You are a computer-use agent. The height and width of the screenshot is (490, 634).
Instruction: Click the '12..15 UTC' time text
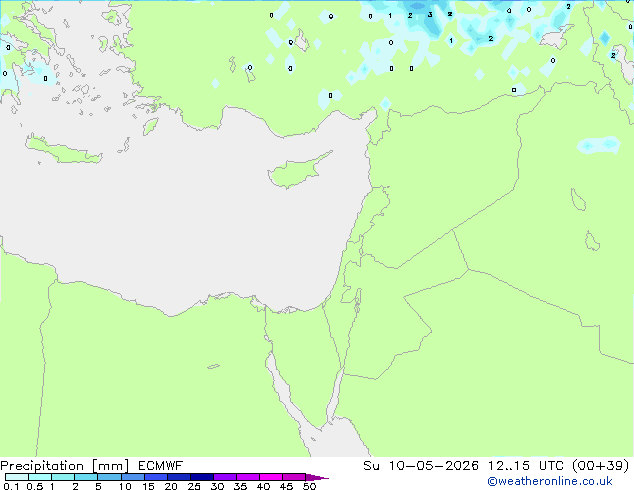[525, 466]
